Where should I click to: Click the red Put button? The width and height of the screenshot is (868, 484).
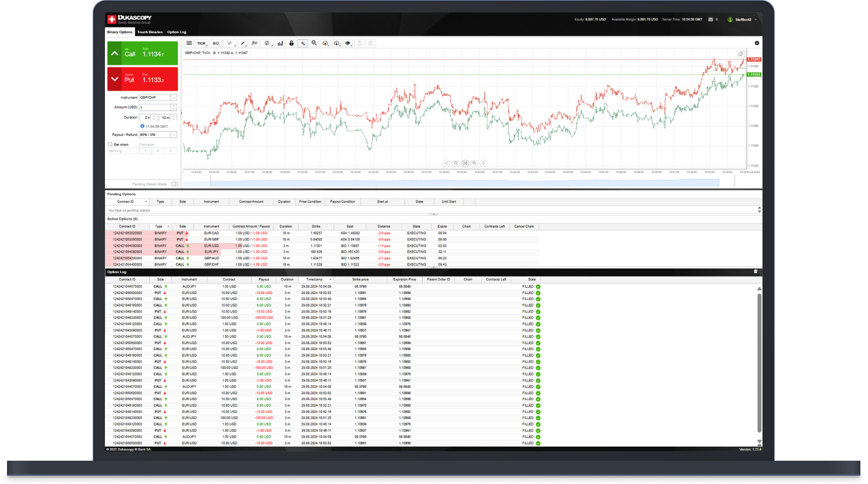click(142, 79)
